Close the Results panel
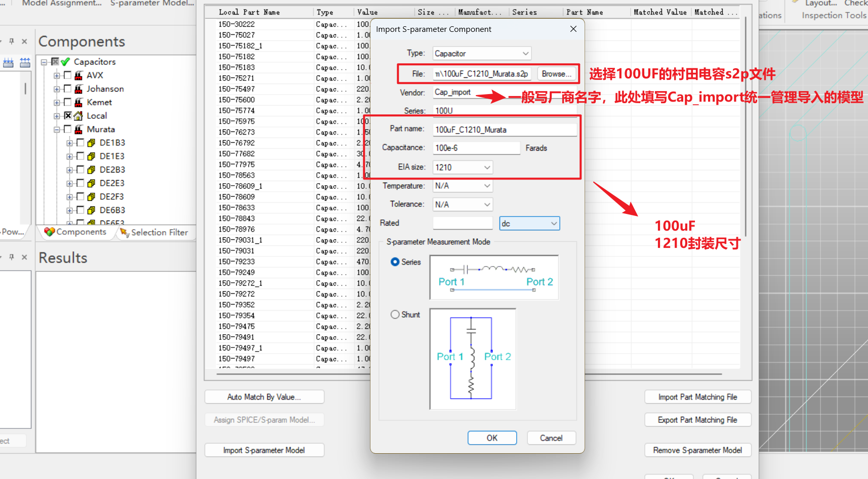 click(24, 257)
